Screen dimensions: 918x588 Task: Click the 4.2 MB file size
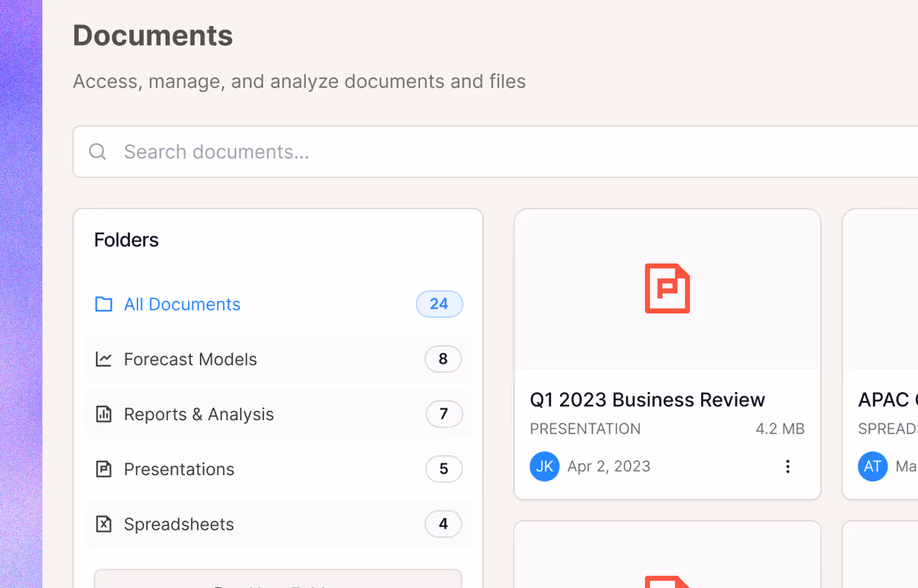pos(781,429)
